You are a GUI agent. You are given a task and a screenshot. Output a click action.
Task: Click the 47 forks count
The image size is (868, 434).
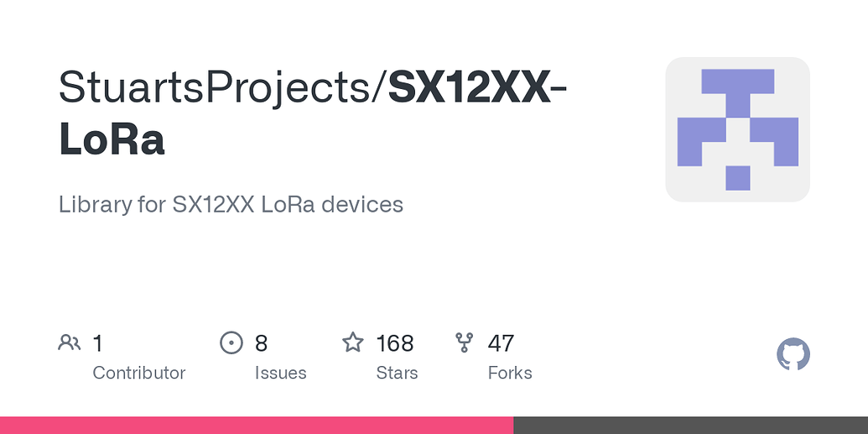(x=501, y=343)
